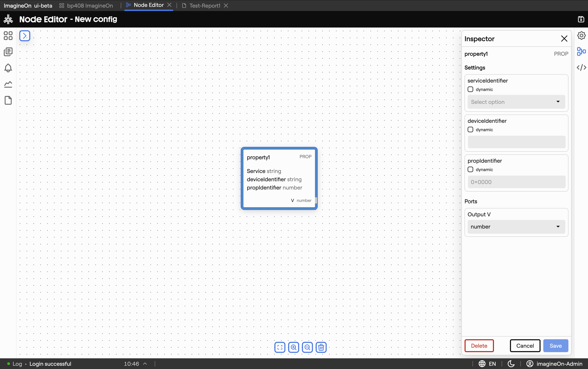Screen dimensions: 588x369
Task: Close the Inspector panel
Action: 564,39
